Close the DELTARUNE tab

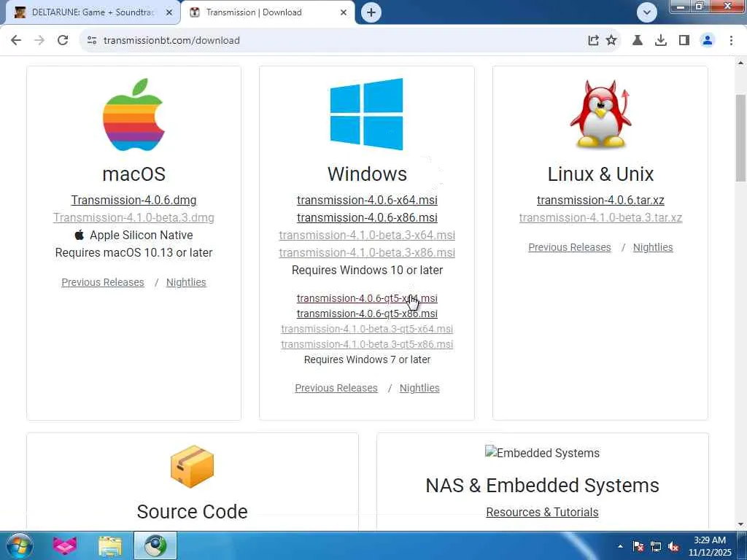[x=169, y=12]
